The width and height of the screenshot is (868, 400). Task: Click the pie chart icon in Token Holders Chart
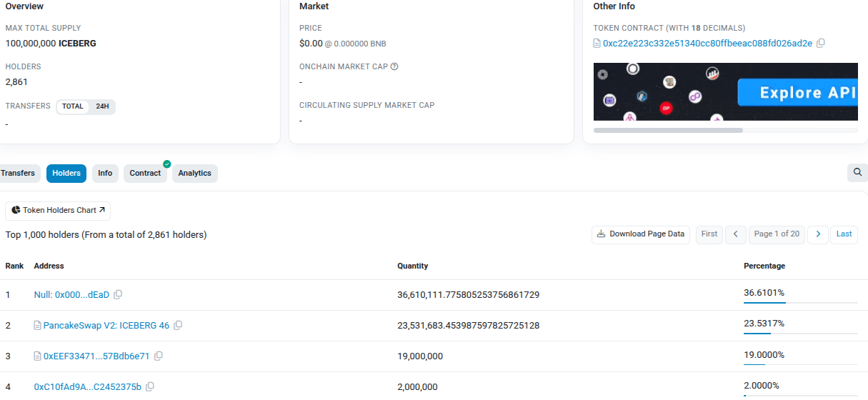(x=16, y=211)
